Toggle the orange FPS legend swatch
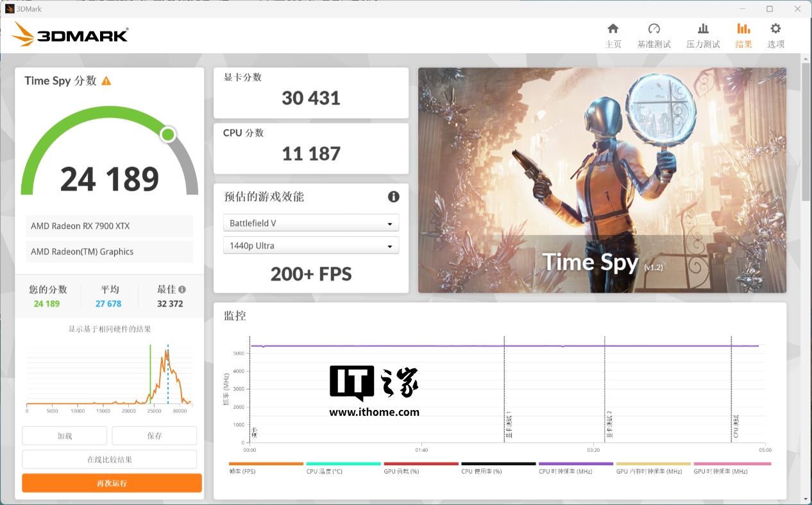The image size is (812, 505). [266, 464]
